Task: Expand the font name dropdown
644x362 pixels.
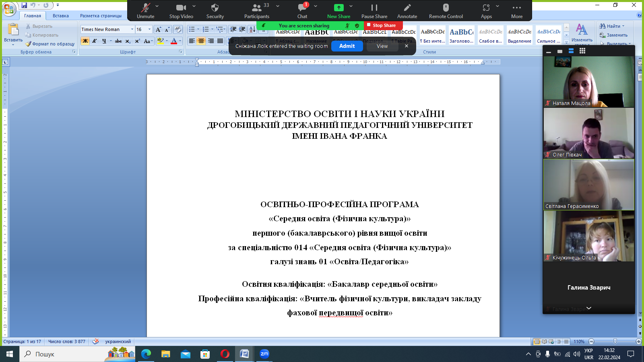Action: [x=132, y=29]
